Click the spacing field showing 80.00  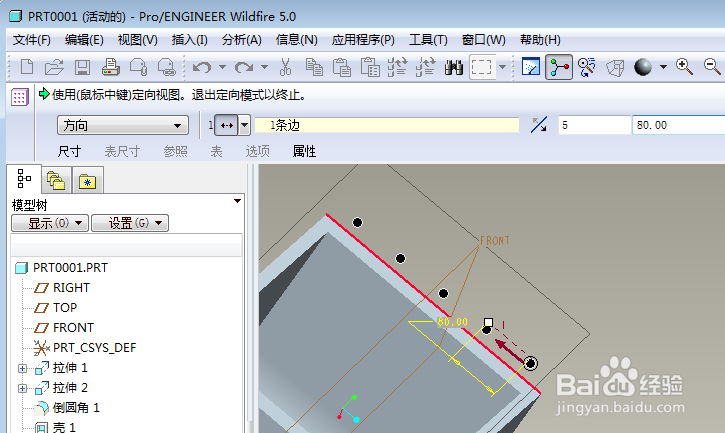678,125
